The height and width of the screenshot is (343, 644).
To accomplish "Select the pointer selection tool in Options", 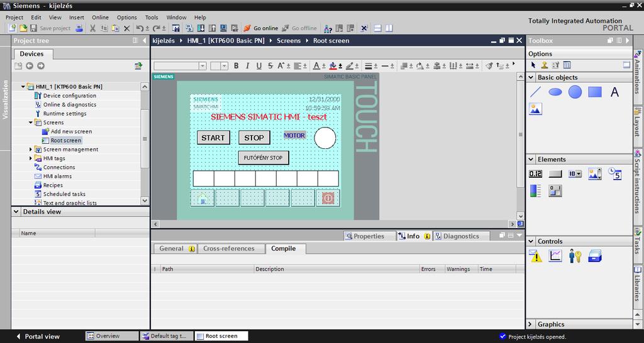I will [x=533, y=65].
